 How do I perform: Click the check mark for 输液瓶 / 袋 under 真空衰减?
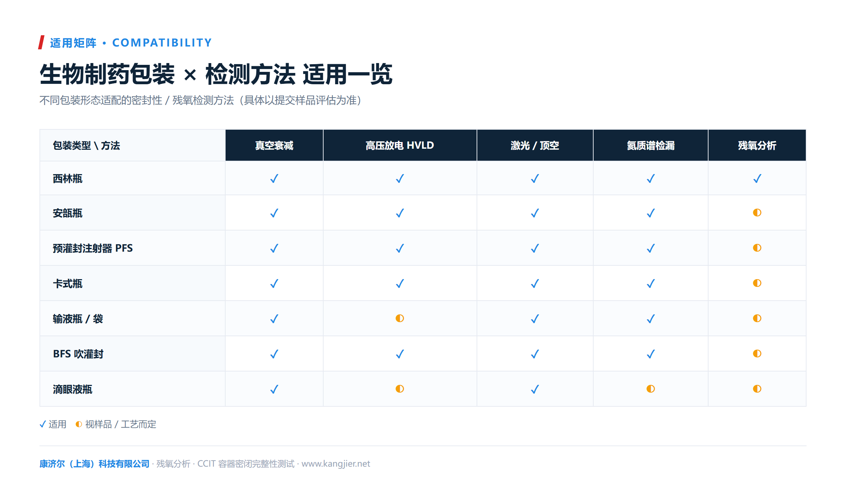pyautogui.click(x=274, y=319)
